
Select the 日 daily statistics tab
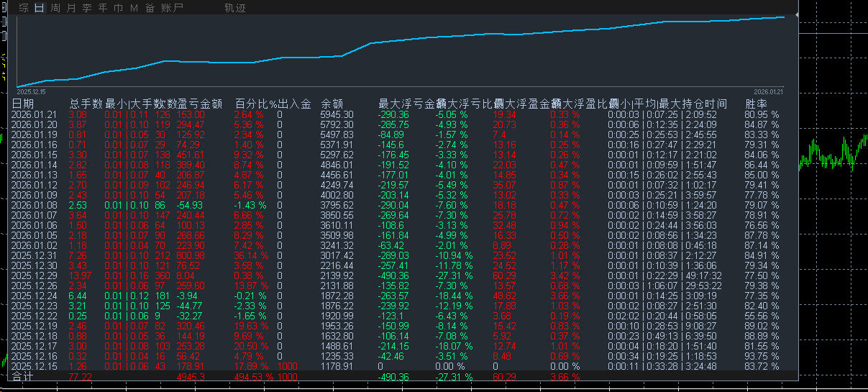coord(39,9)
